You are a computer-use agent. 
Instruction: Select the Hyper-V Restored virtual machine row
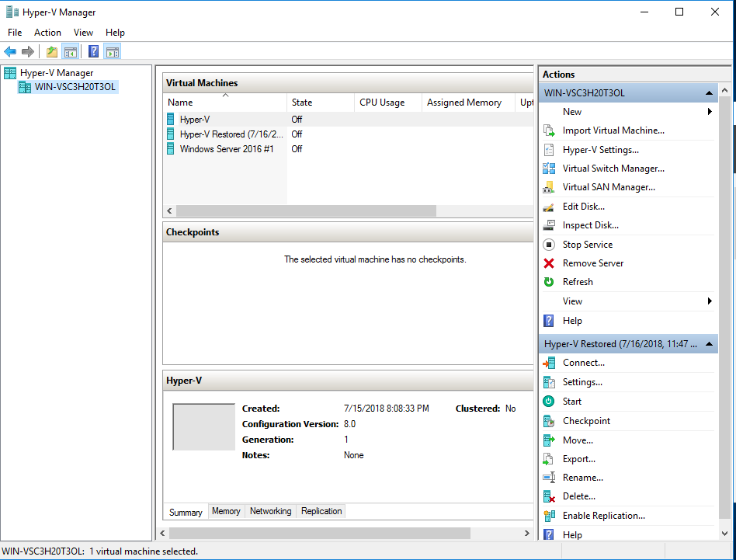pos(349,134)
